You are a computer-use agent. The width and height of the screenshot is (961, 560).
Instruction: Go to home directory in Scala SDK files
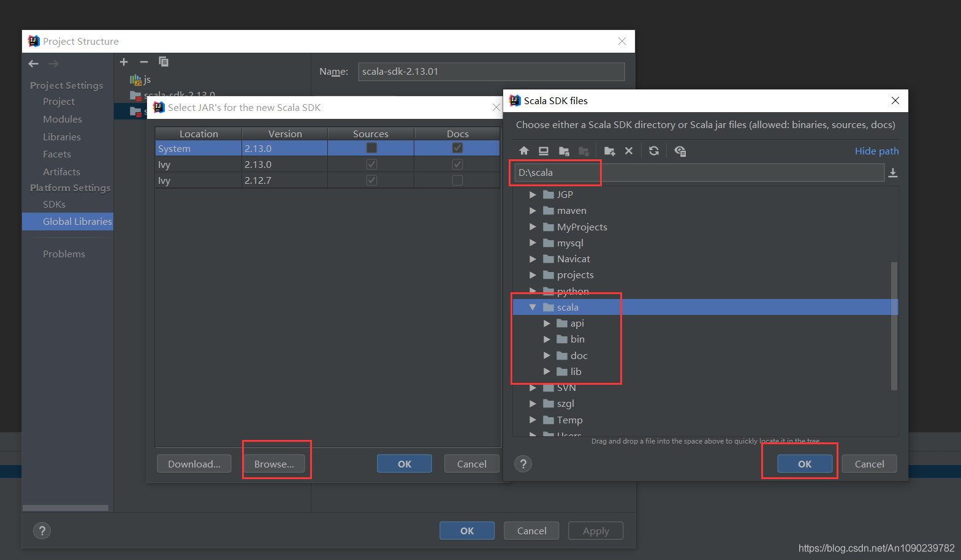click(523, 151)
